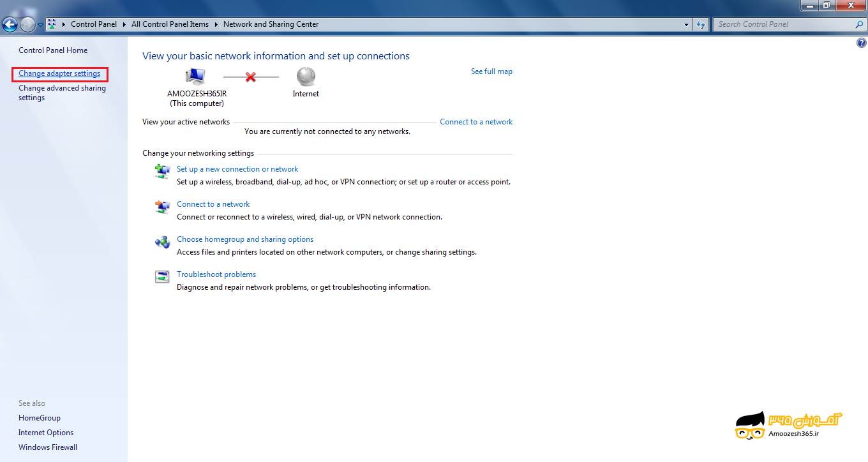Open the recent pages dropdown arrow

(40, 25)
